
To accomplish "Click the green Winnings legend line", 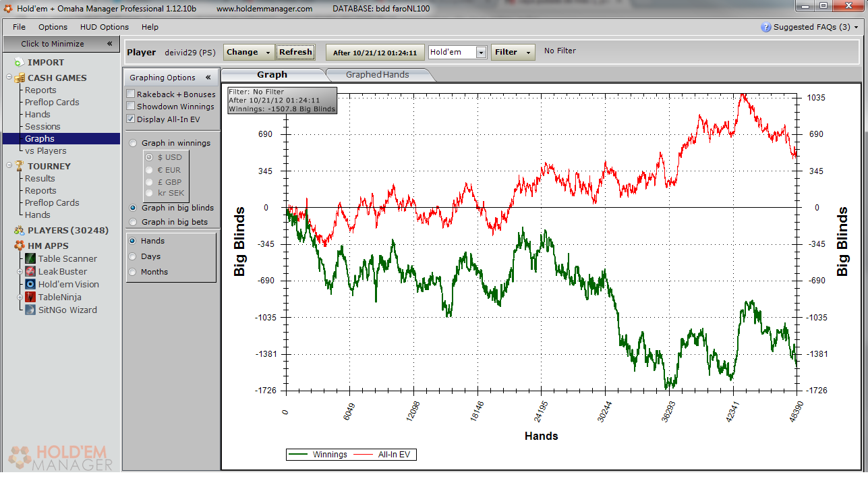I will coord(299,455).
